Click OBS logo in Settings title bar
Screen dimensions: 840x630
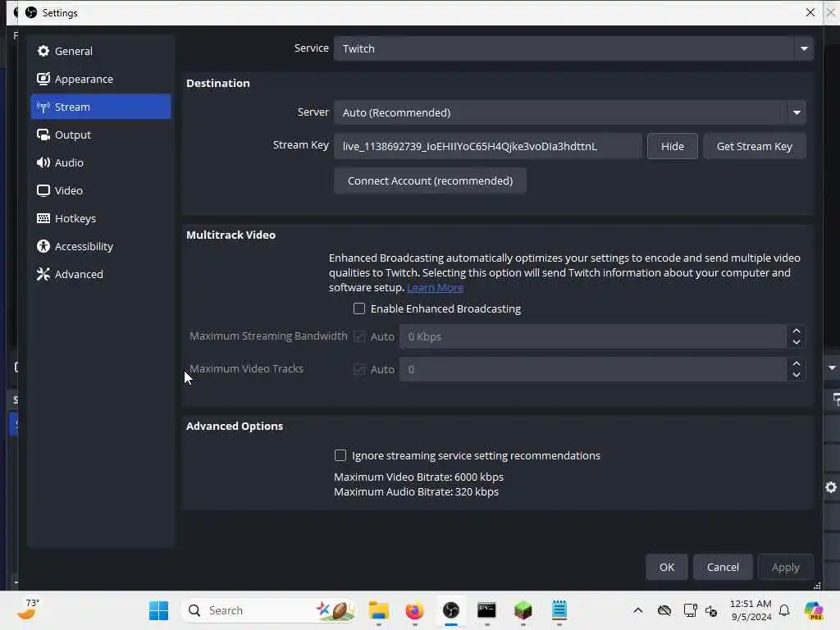coord(31,12)
